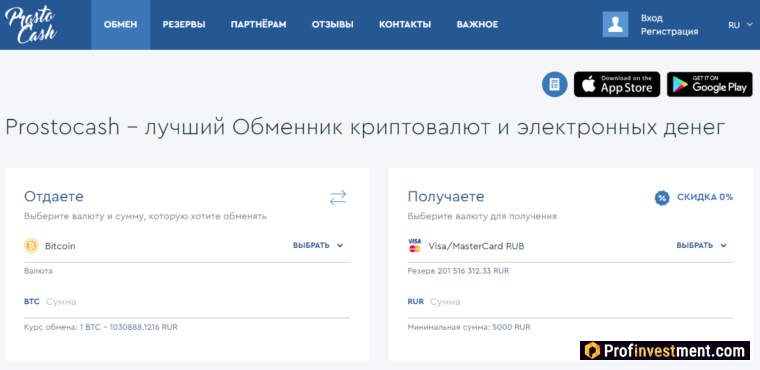Viewport: 760px width, 370px height.
Task: Open ВЫБРАТЬ dropdown for Visa/MasterCard RUB
Action: tap(702, 245)
